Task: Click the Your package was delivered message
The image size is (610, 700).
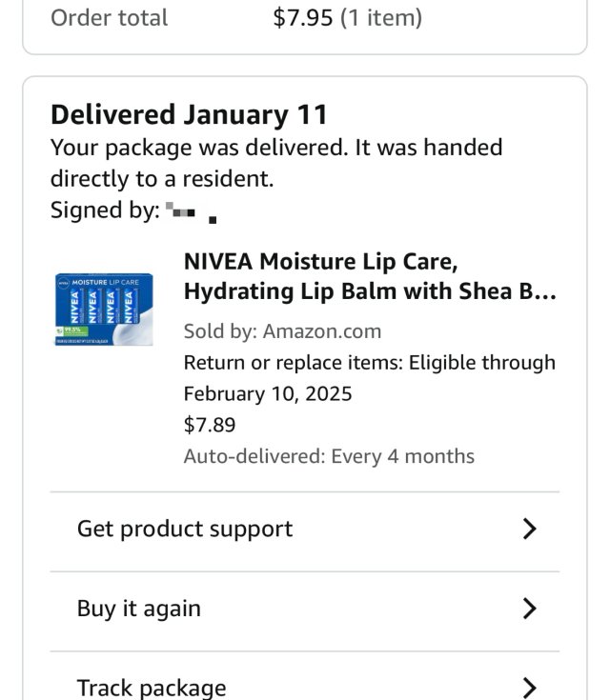Action: click(276, 163)
